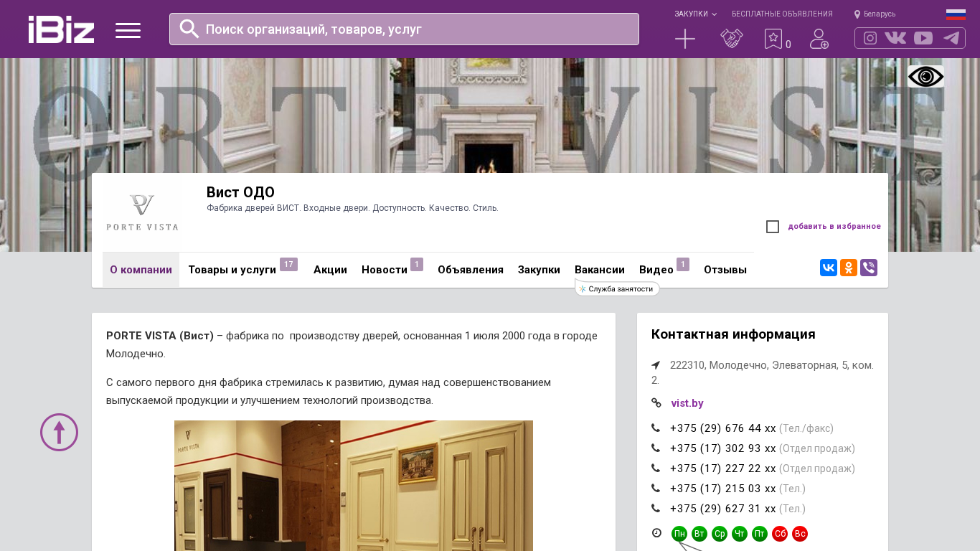Screen dimensions: 980x551
Task: Reveal phone +375 (29) 676 44 xx
Action: point(723,428)
